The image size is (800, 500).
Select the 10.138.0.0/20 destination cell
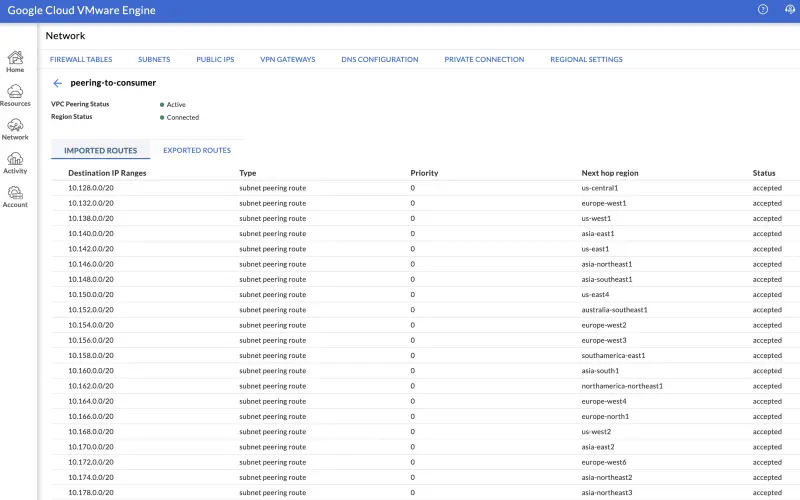(x=91, y=218)
